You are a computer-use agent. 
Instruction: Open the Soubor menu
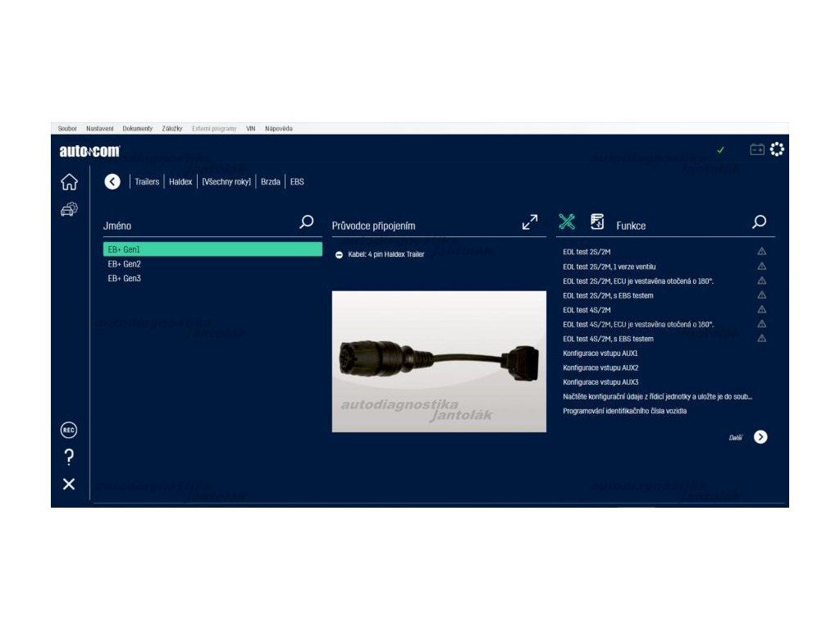pos(67,129)
